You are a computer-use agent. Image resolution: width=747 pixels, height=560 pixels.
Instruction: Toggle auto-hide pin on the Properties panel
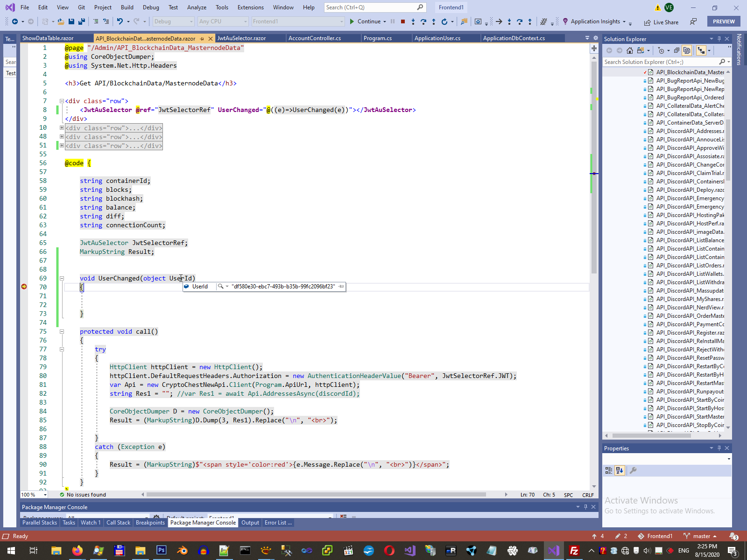tap(719, 448)
